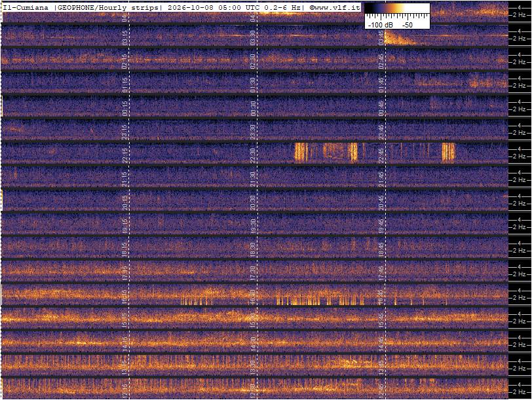Select the 22:15 time label
Screen dimensions: 532x400
pyautogui.click(x=125, y=156)
